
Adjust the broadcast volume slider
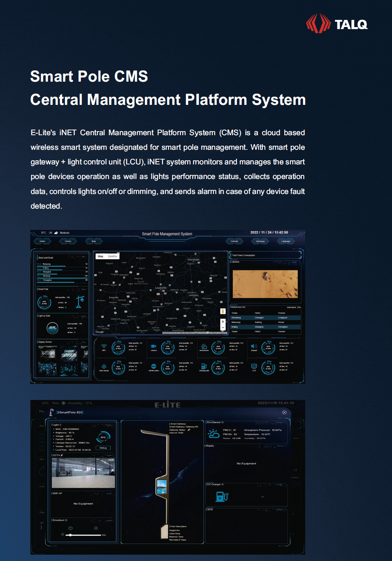pos(70,535)
